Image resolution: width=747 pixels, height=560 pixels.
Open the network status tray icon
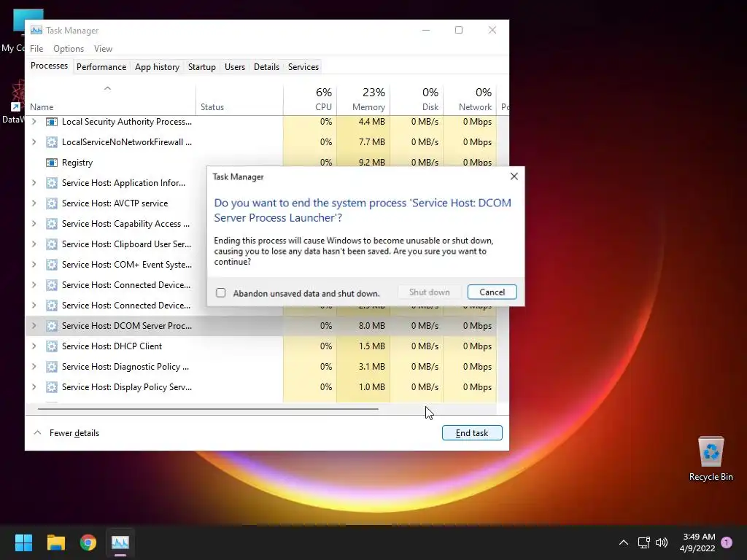[x=643, y=542]
